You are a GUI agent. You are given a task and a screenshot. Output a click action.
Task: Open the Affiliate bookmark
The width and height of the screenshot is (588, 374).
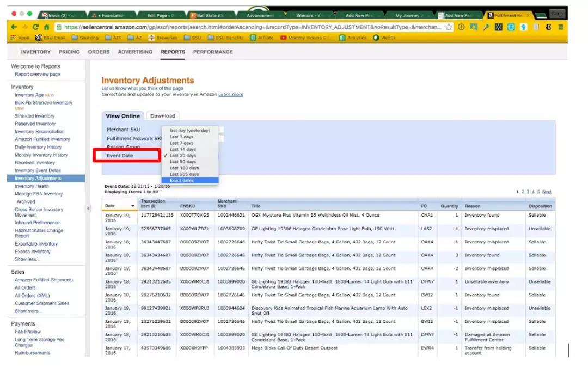[x=262, y=38]
